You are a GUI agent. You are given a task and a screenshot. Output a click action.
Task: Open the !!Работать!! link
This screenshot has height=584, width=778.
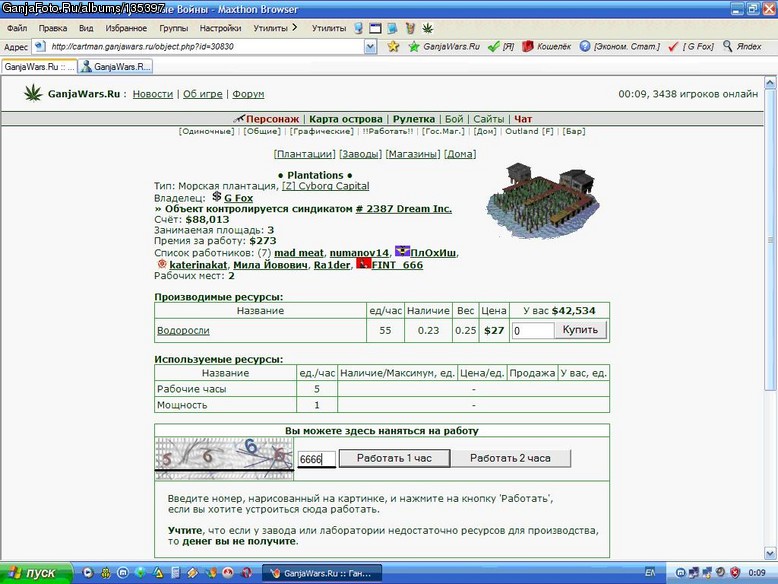click(x=388, y=131)
